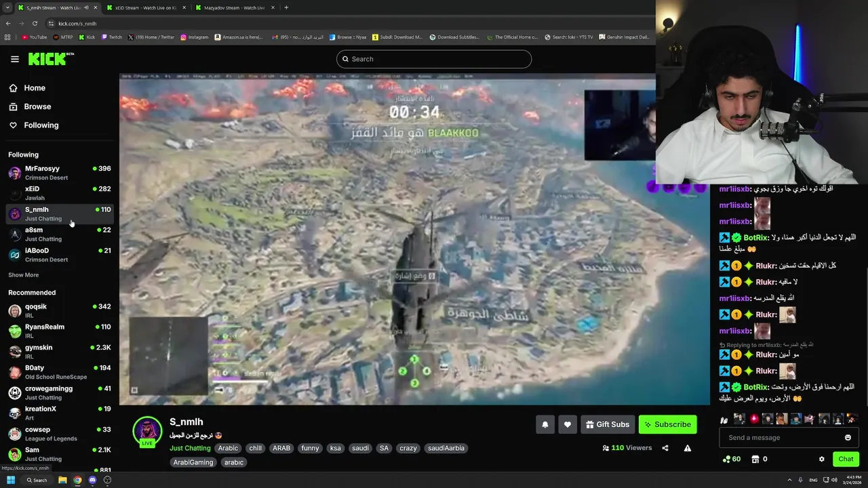Image resolution: width=868 pixels, height=488 pixels.
Task: Click the Kick logo
Action: tap(51, 59)
